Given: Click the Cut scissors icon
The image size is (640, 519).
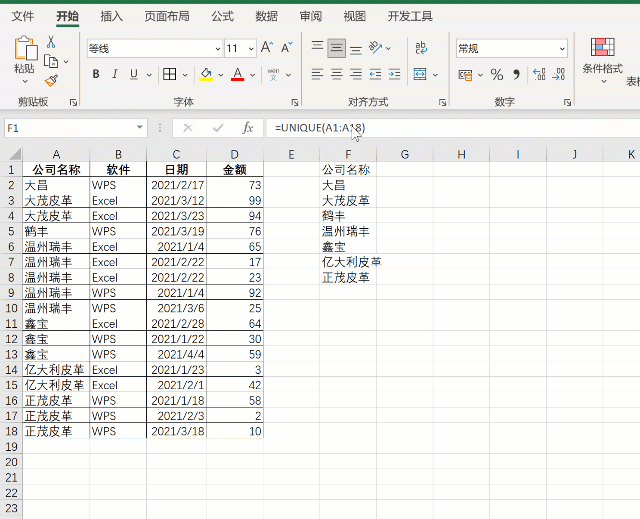Looking at the screenshot, I should pos(50,42).
